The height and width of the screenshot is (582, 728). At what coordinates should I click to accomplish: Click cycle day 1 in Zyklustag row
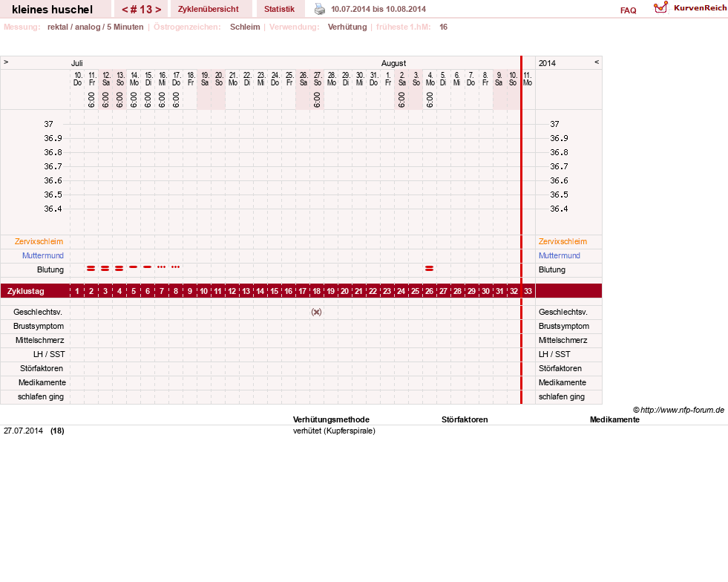pyautogui.click(x=77, y=291)
